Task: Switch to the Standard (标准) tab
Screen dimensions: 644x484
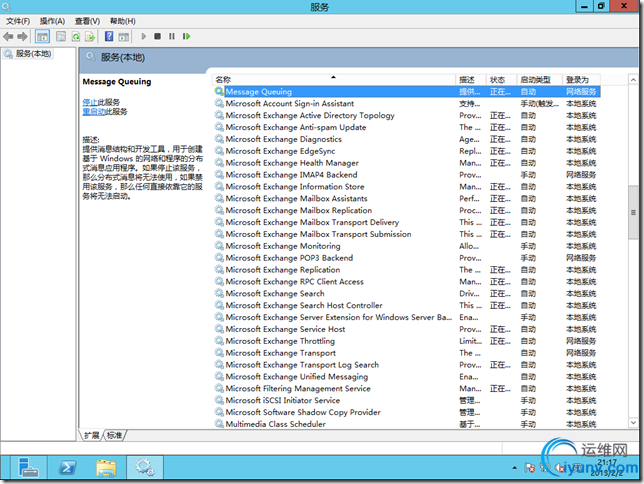Action: (114, 435)
